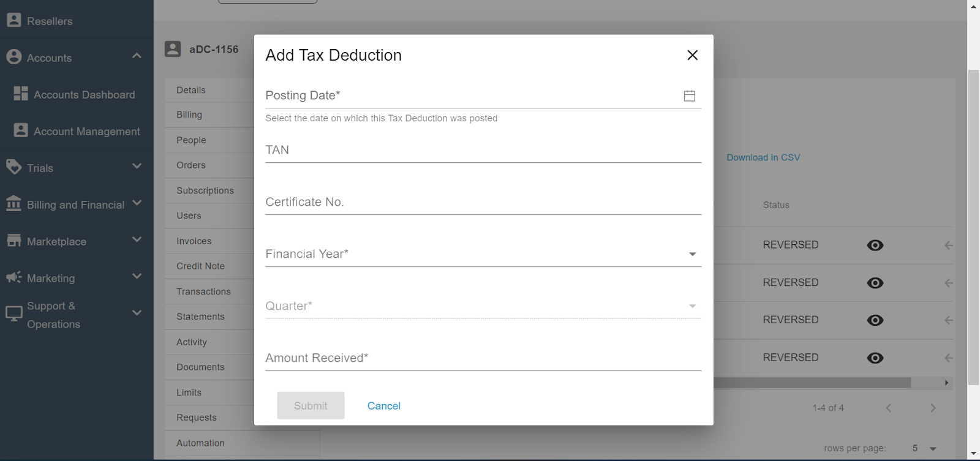Close the Add Tax Deduction dialog
Image resolution: width=980 pixels, height=461 pixels.
click(x=692, y=55)
